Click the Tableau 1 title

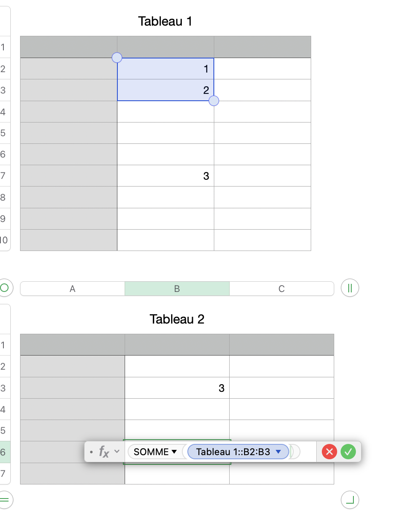pos(165,21)
